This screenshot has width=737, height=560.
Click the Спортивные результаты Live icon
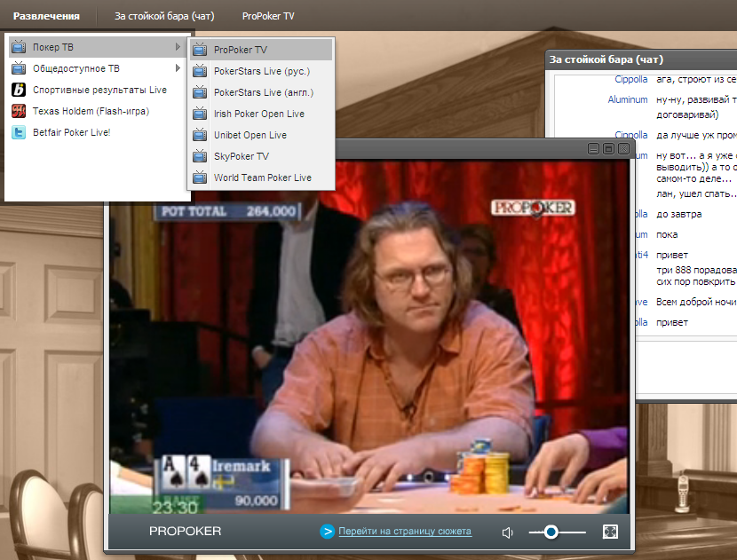[x=19, y=90]
